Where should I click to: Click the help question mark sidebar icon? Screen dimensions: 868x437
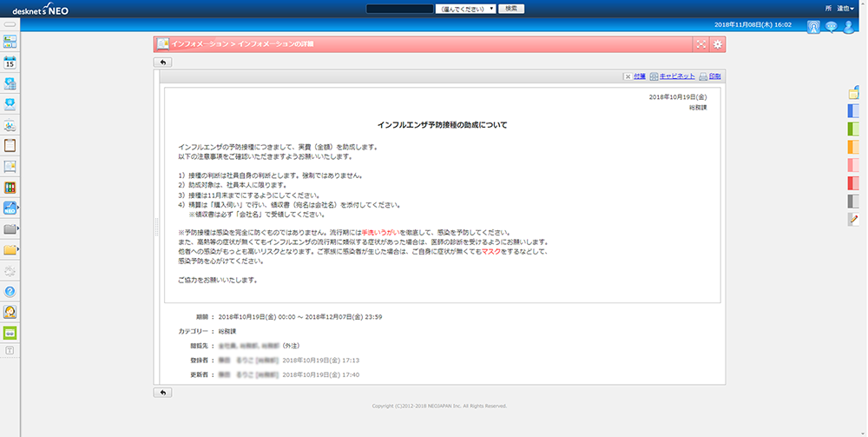click(x=11, y=291)
